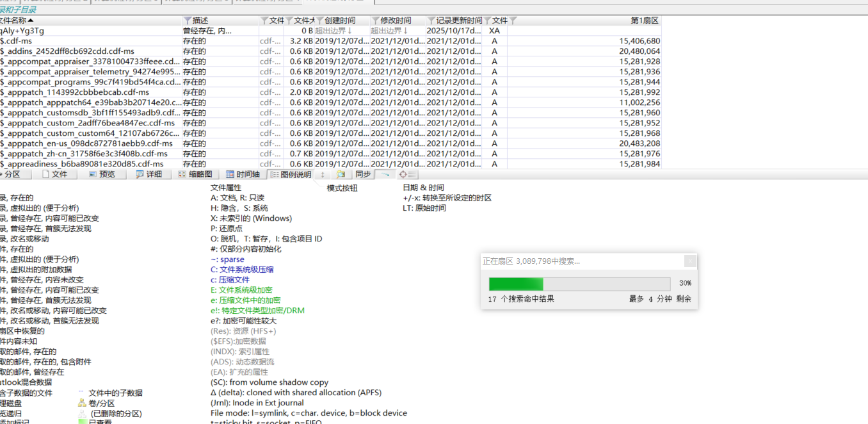Click the filter funnel before 修改时间 column
This screenshot has height=424, width=868.
tap(376, 21)
